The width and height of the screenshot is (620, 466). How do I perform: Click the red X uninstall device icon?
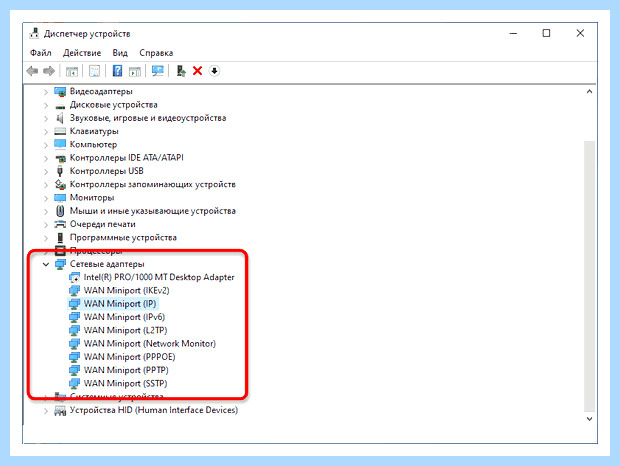(x=197, y=71)
